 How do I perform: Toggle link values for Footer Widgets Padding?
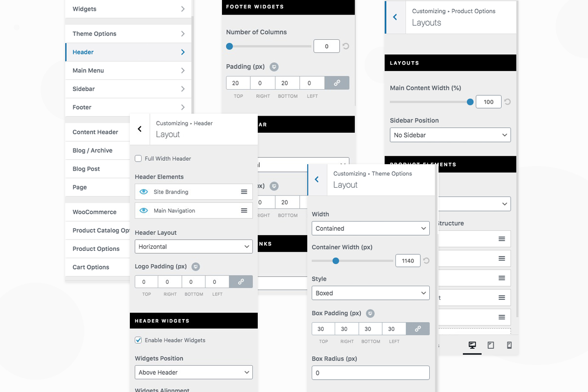(x=337, y=83)
